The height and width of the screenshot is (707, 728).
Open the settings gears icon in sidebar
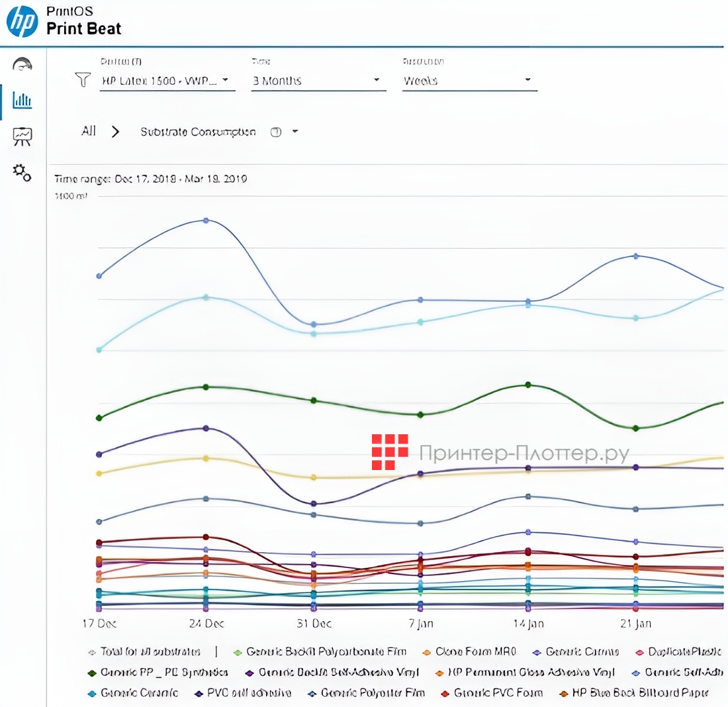[23, 173]
